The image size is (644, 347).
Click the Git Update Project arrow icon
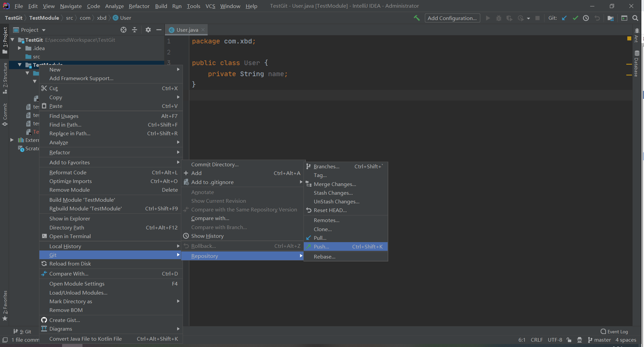tap(564, 18)
